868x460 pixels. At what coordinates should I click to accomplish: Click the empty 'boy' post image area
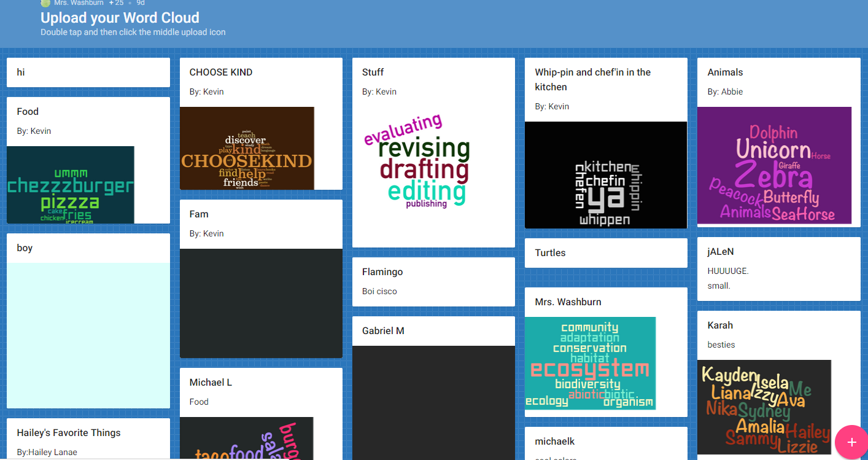pos(88,334)
